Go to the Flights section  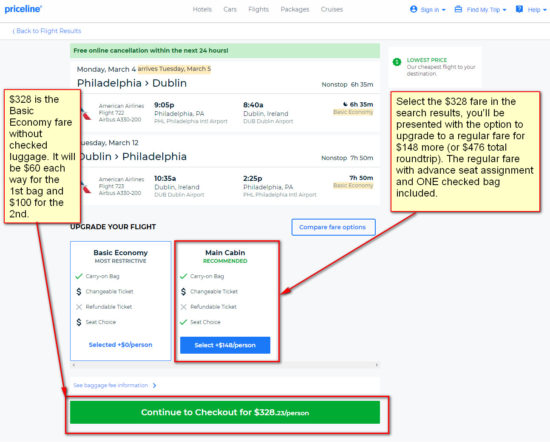259,9
